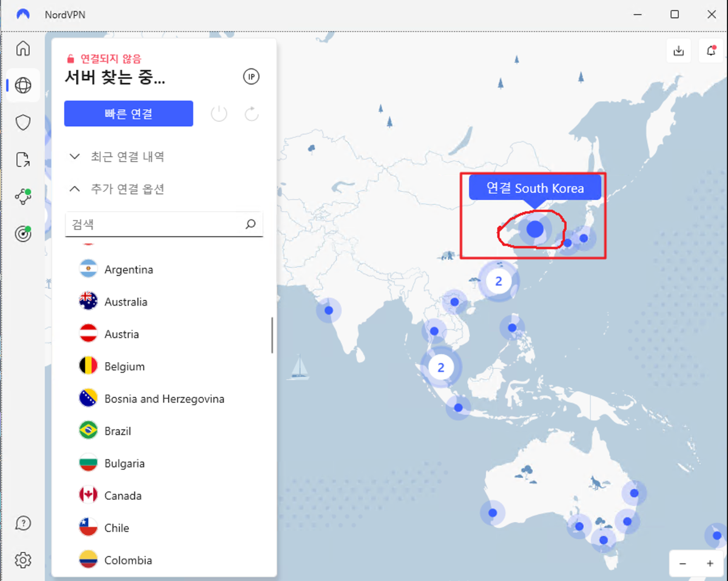Select the globe map view sidebar icon

click(x=23, y=85)
